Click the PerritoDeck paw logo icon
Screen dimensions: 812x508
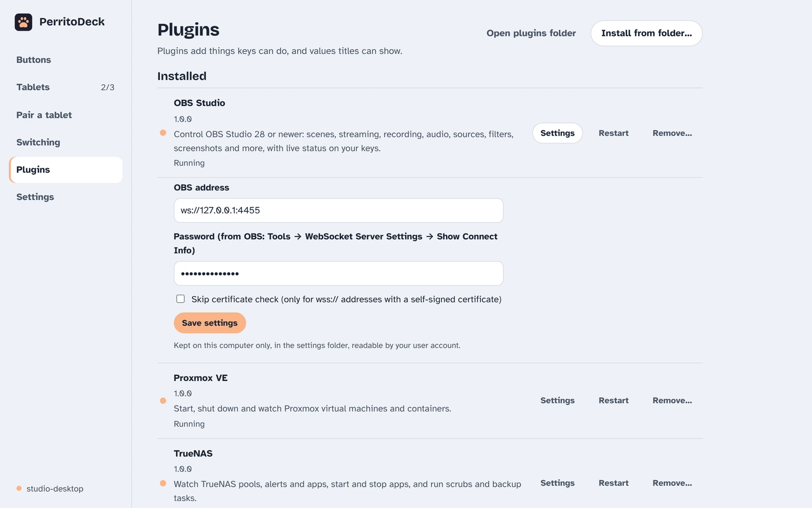(x=23, y=22)
